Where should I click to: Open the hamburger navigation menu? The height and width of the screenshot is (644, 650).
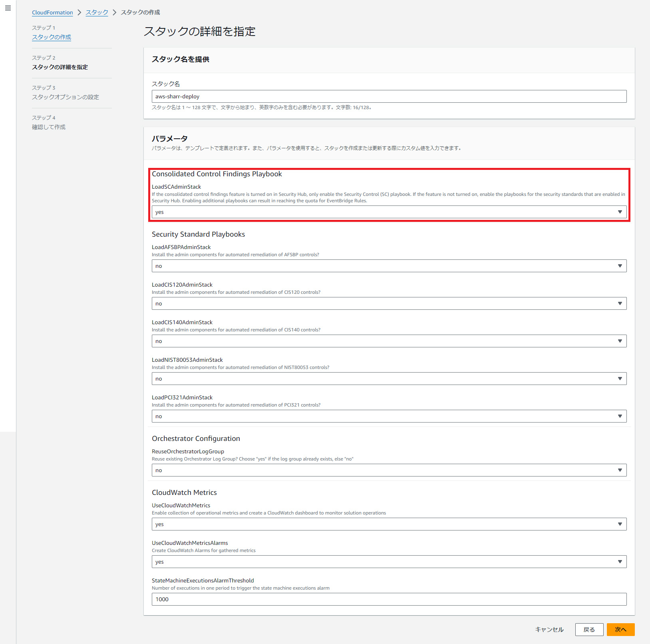click(x=8, y=8)
